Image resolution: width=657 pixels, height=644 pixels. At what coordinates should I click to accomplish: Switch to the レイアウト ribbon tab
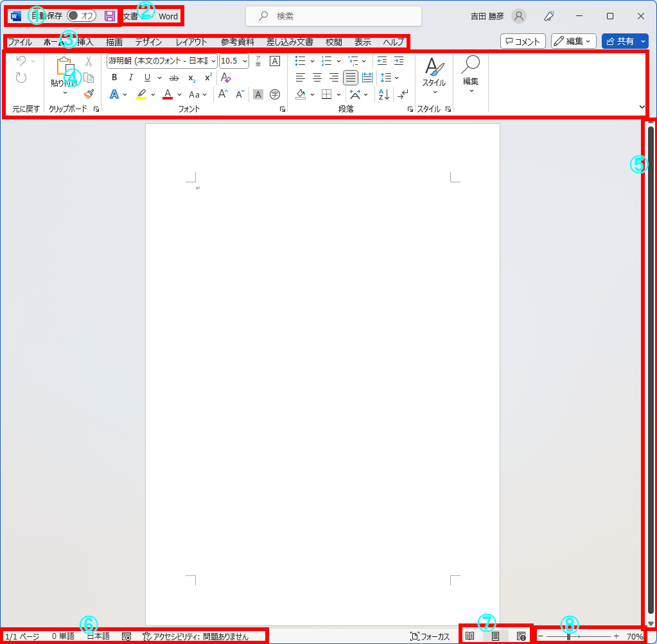(191, 42)
